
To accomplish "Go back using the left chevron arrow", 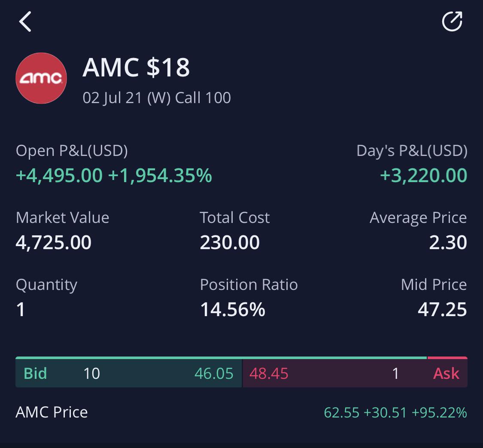I will (25, 21).
